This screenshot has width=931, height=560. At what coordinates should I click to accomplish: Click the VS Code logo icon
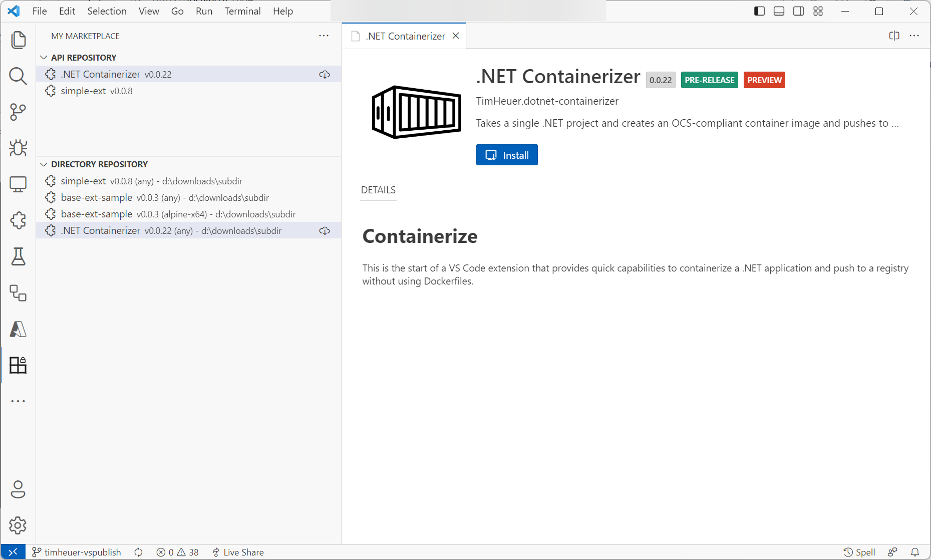point(14,11)
